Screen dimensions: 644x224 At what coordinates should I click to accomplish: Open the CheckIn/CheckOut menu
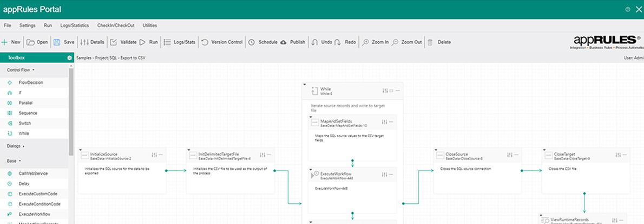coord(116,25)
